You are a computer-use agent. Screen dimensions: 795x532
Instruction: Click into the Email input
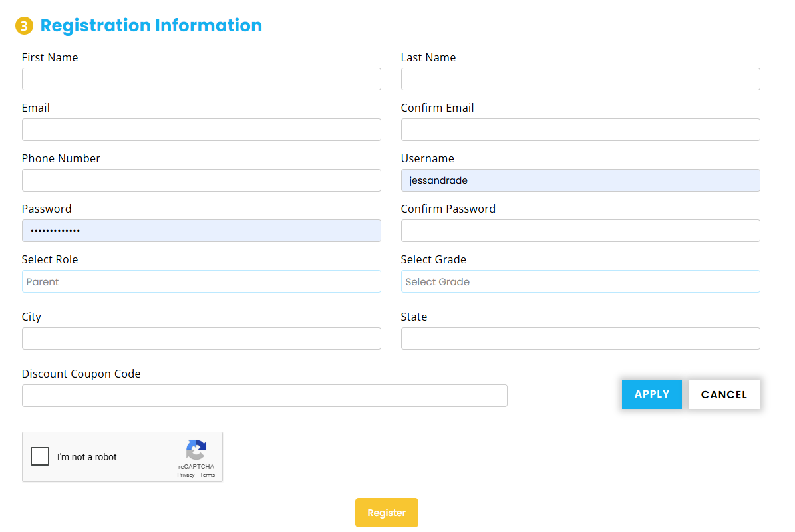(201, 130)
